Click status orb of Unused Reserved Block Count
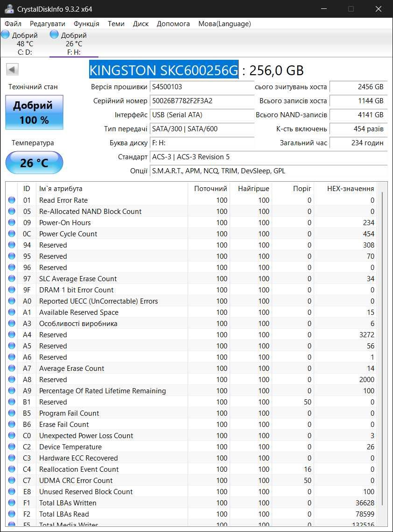 point(12,491)
